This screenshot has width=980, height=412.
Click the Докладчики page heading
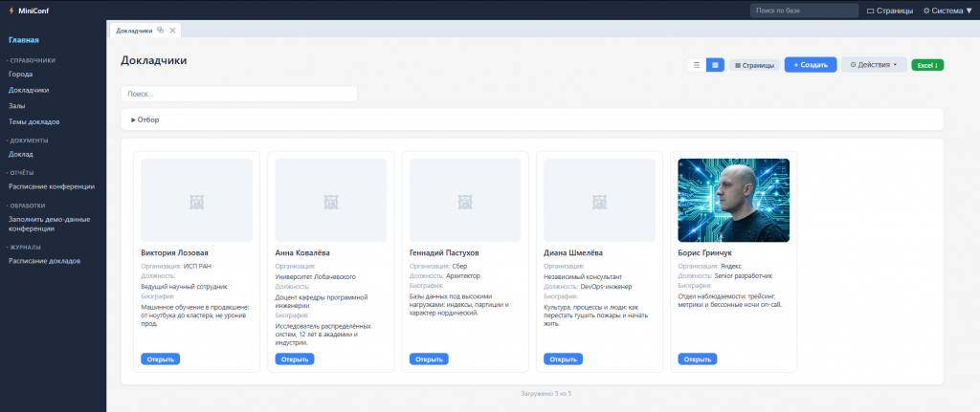point(154,60)
